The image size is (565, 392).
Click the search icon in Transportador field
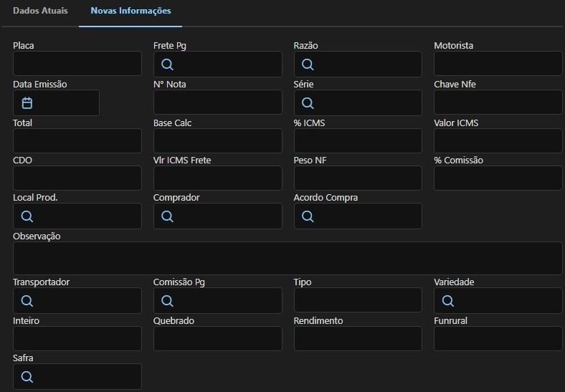(27, 301)
